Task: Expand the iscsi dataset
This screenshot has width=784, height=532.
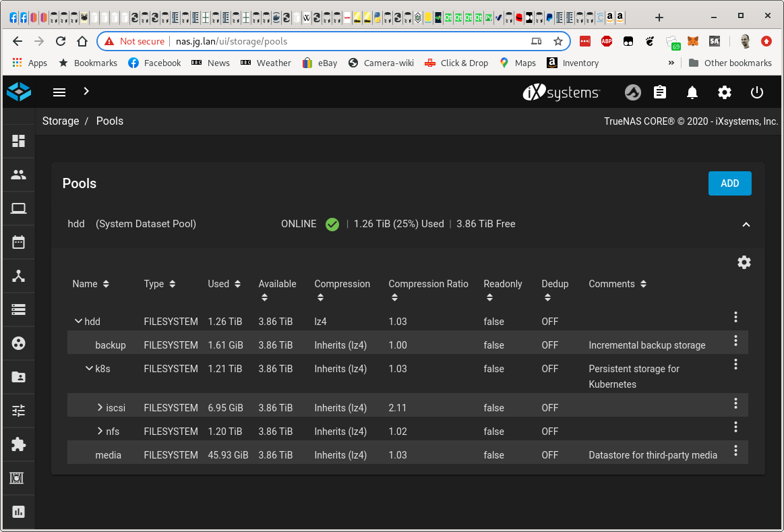Action: [x=100, y=408]
